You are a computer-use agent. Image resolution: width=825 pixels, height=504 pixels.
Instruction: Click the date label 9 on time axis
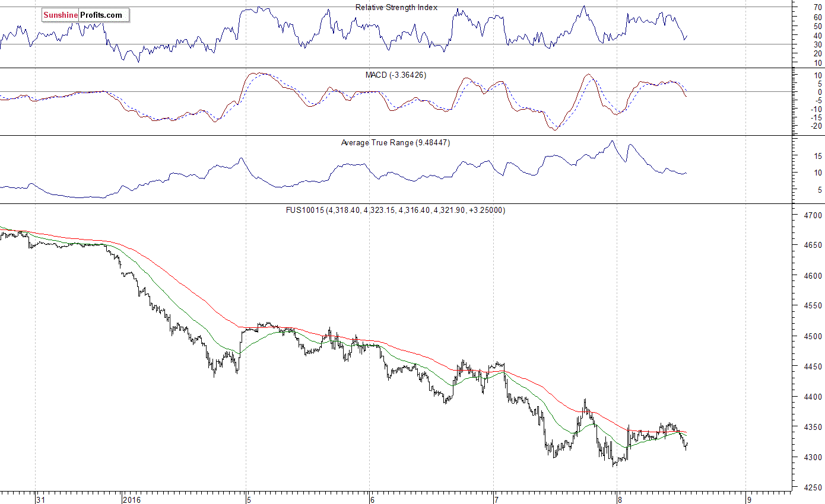[749, 499]
